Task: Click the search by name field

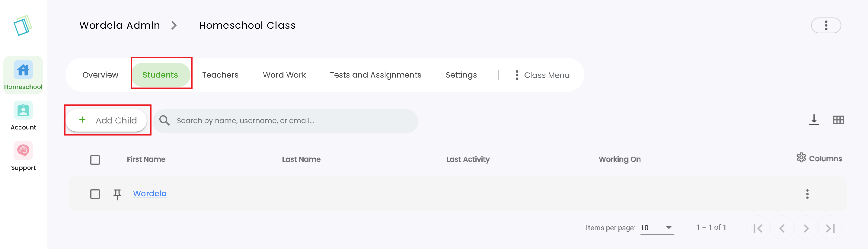Action: click(286, 121)
